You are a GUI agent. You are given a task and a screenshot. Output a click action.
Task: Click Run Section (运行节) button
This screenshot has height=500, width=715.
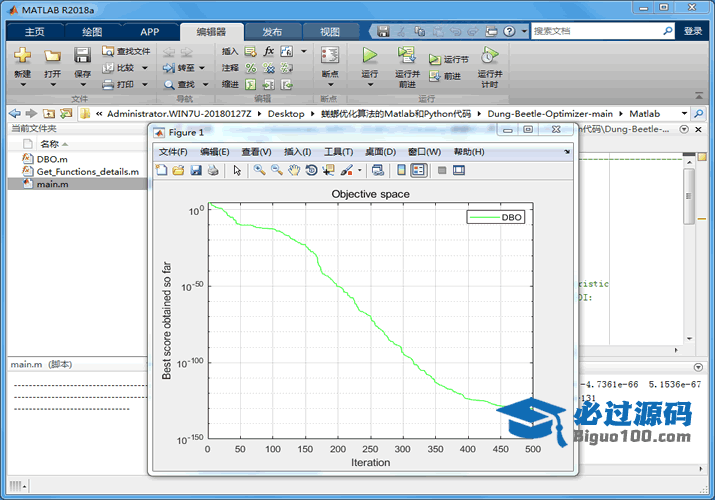point(449,59)
